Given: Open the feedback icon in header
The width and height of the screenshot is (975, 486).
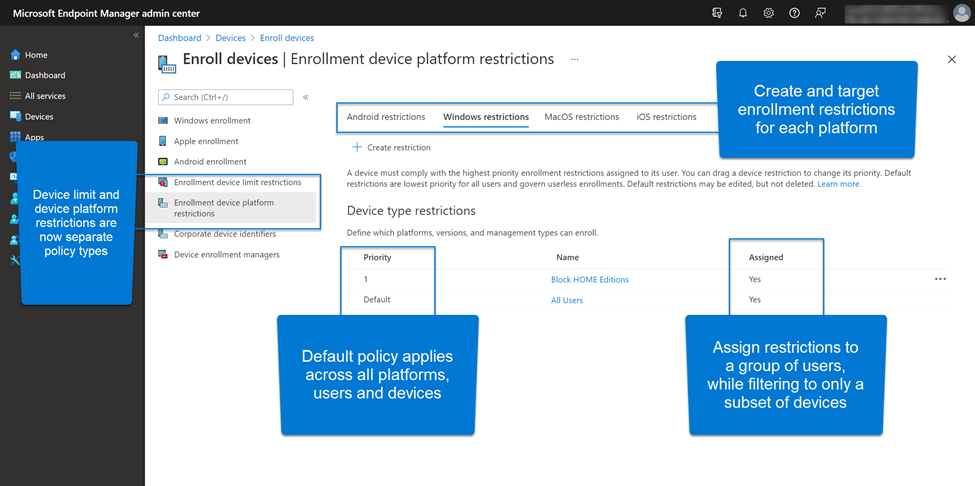Looking at the screenshot, I should (x=820, y=13).
